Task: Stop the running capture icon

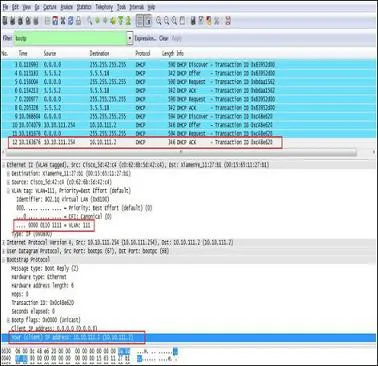Action: coord(28,21)
